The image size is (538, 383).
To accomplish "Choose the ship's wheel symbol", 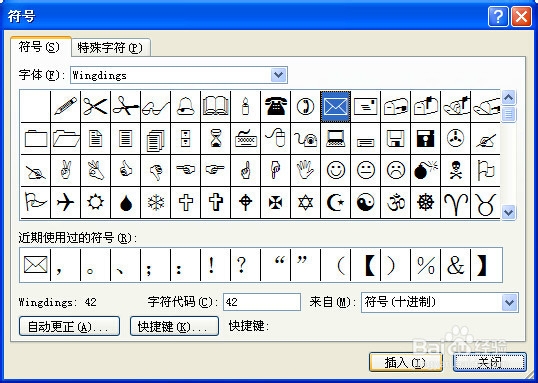I will 425,202.
